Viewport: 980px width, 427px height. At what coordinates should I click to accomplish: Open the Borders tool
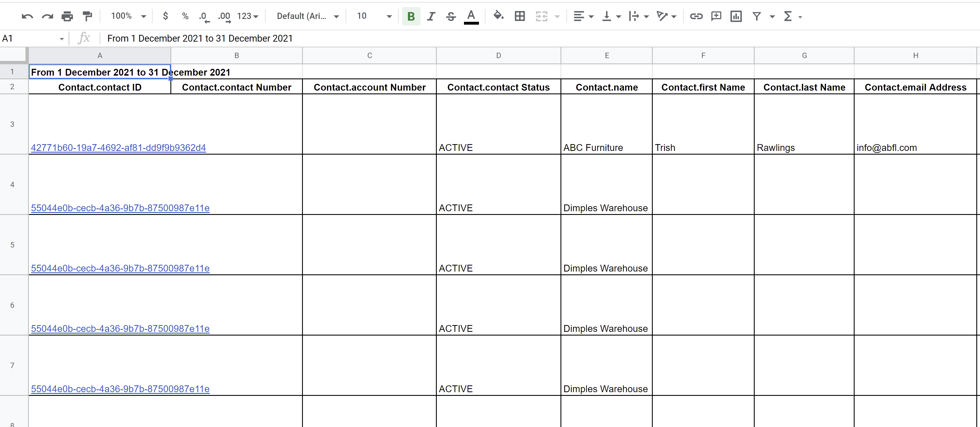point(520,16)
